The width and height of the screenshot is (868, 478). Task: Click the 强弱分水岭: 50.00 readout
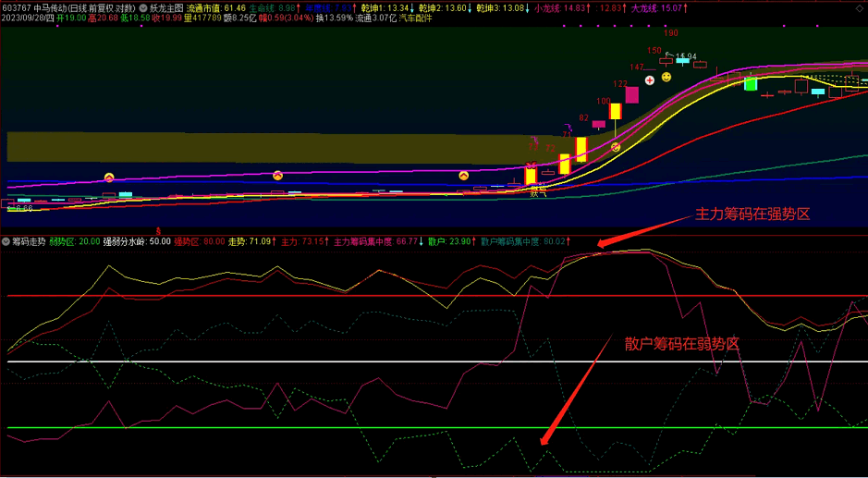click(137, 241)
